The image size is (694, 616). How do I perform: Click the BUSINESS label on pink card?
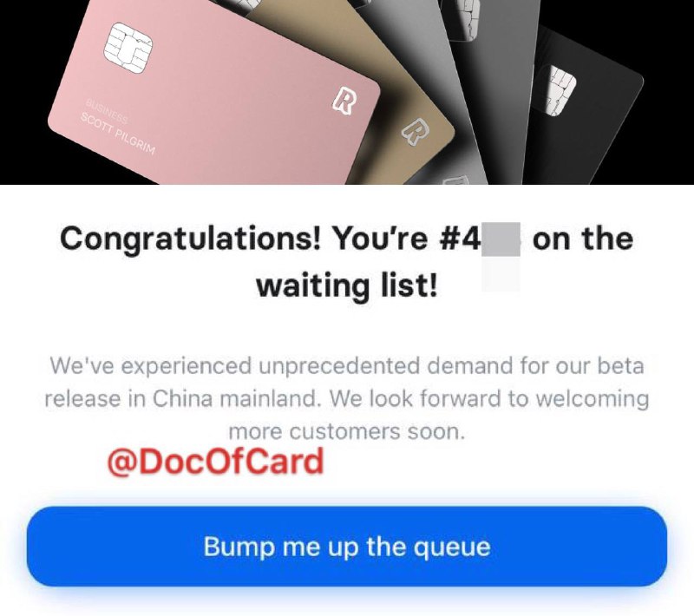pos(107,112)
